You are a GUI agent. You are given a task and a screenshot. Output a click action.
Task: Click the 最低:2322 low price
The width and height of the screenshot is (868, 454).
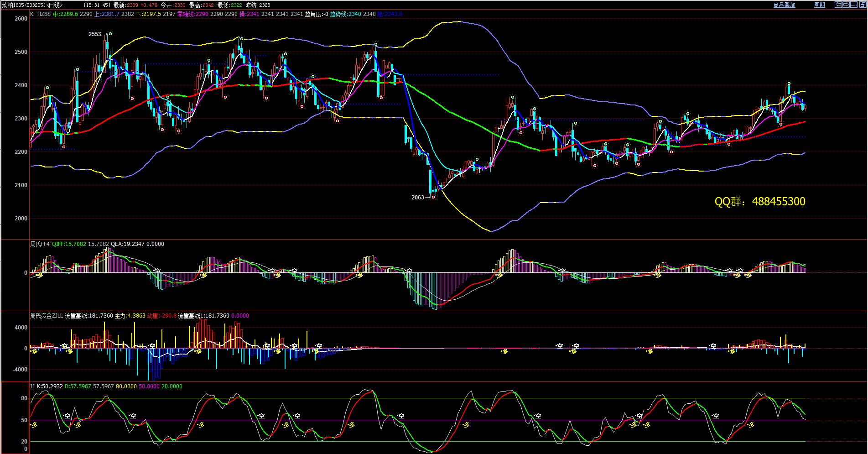(x=229, y=5)
